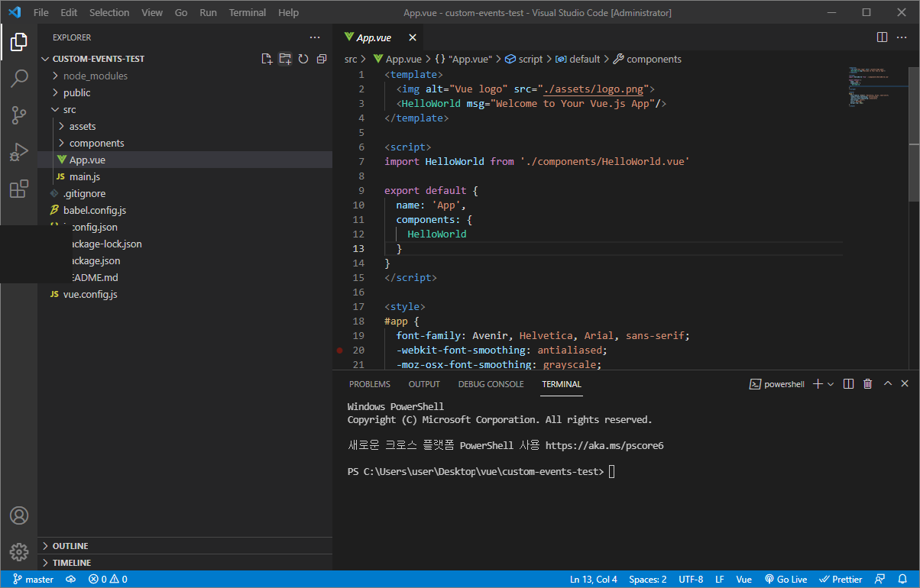Split the editor to the right
Screen dimensions: 920x588
882,37
